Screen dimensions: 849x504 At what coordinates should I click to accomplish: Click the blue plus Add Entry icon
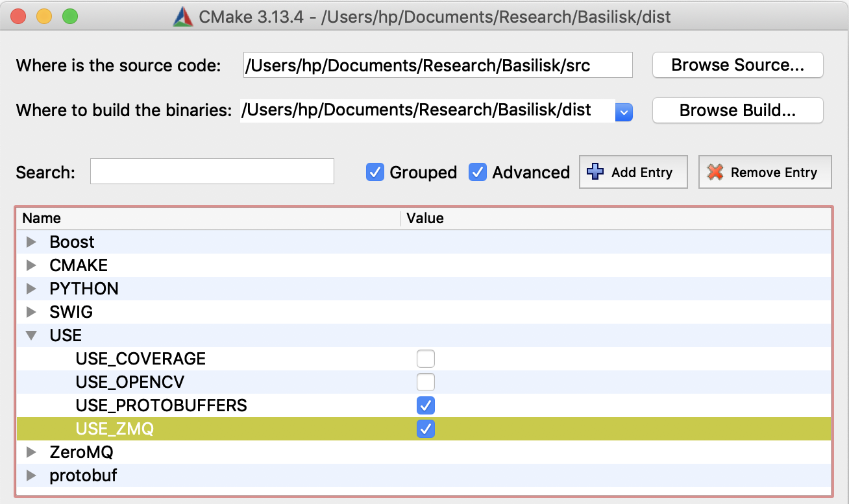[595, 172]
